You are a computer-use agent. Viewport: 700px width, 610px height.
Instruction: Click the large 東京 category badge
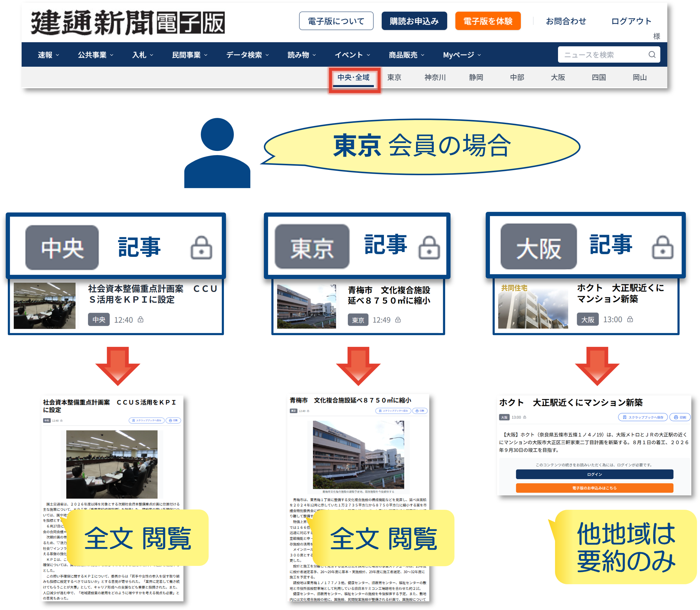(312, 246)
